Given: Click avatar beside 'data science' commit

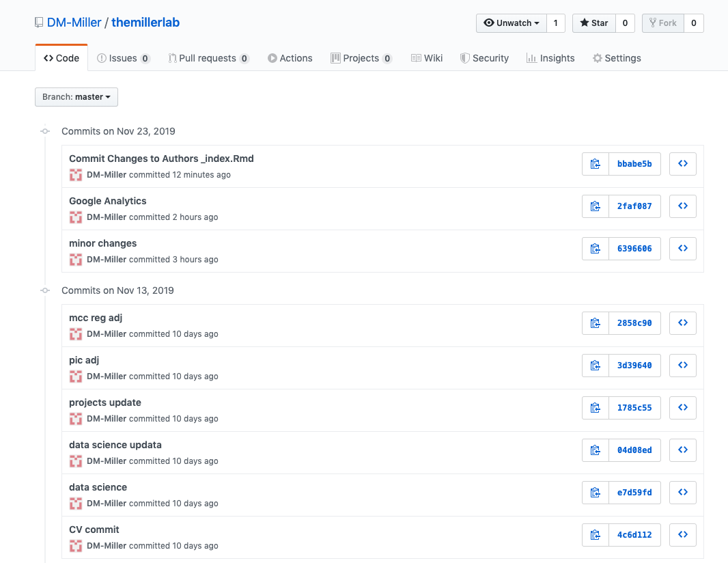Looking at the screenshot, I should (x=76, y=504).
